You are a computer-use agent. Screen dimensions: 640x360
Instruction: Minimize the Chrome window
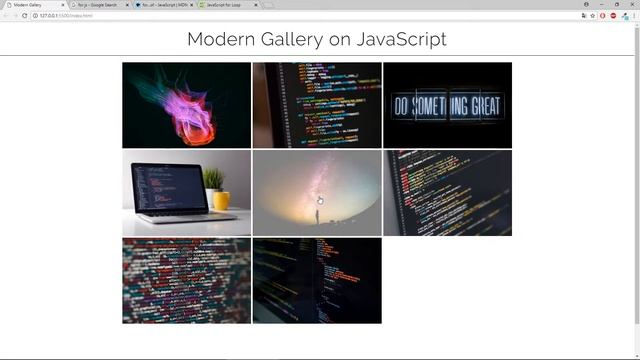pos(602,4)
